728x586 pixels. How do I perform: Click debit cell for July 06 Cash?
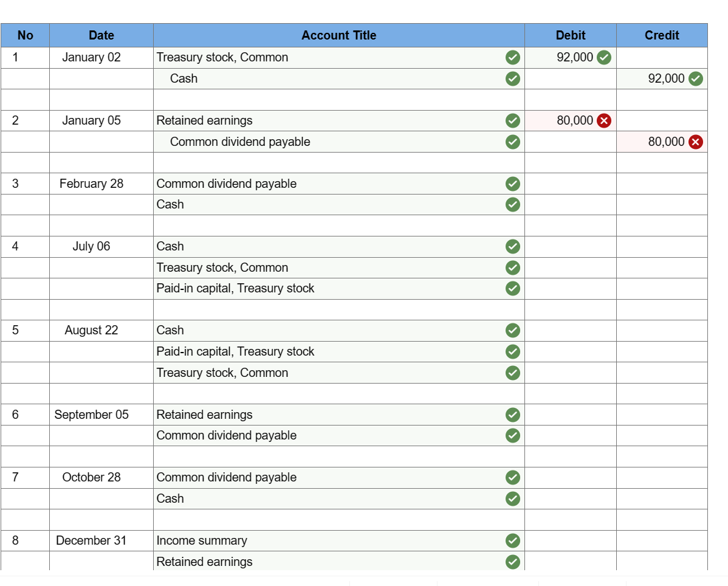point(571,247)
